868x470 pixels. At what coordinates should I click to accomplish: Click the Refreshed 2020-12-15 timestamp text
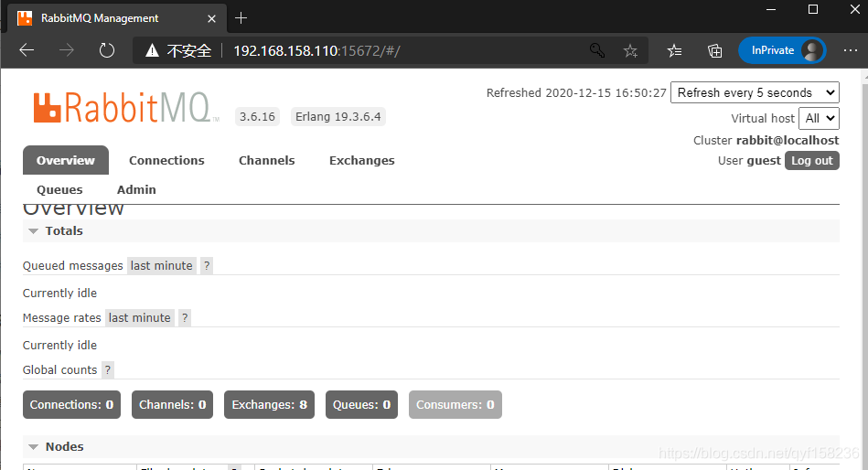(576, 93)
